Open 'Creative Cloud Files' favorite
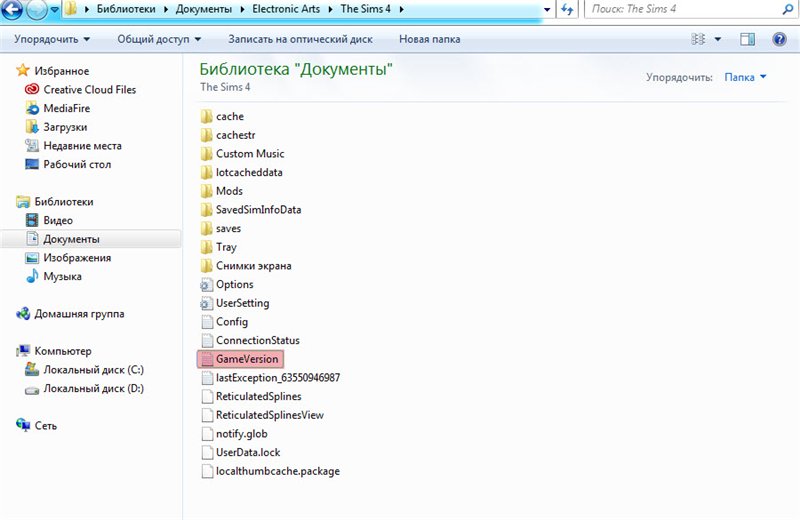This screenshot has width=800, height=520. pyautogui.click(x=89, y=89)
